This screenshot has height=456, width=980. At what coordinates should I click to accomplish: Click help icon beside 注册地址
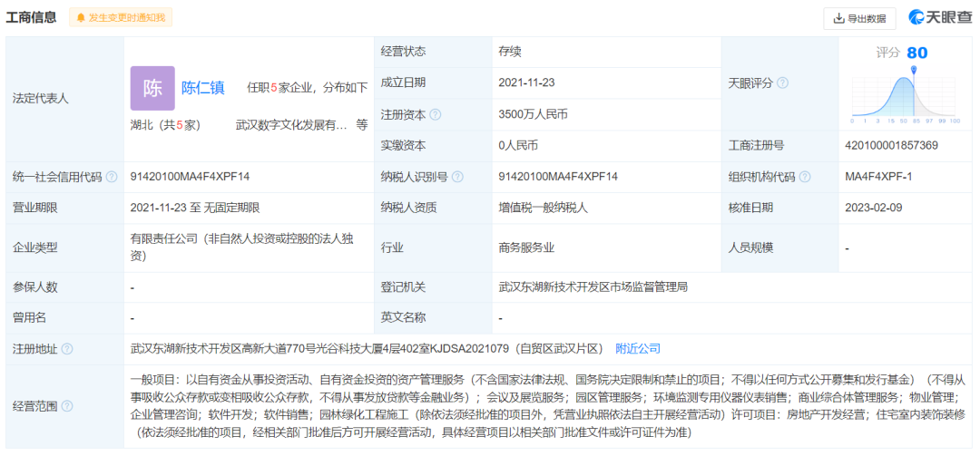[67, 348]
